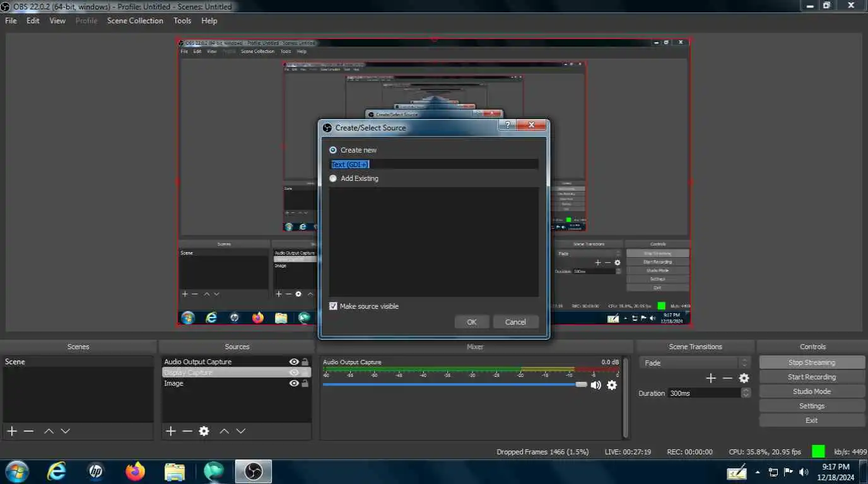Select Audio Output Capture name in Sources list
Image resolution: width=868 pixels, height=484 pixels.
[x=197, y=362]
